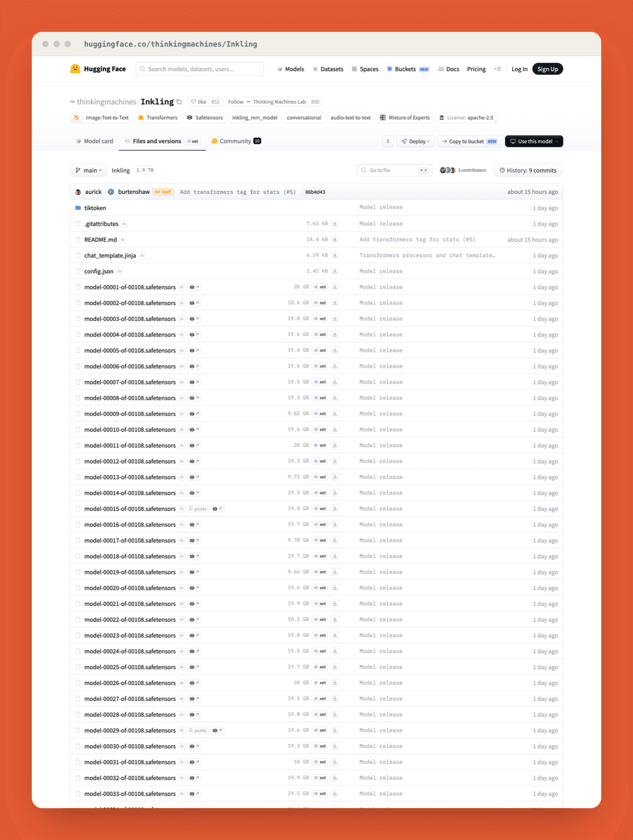Focus the search models, datasets, users field
Viewport: 633px width, 840px height.
pyautogui.click(x=200, y=69)
